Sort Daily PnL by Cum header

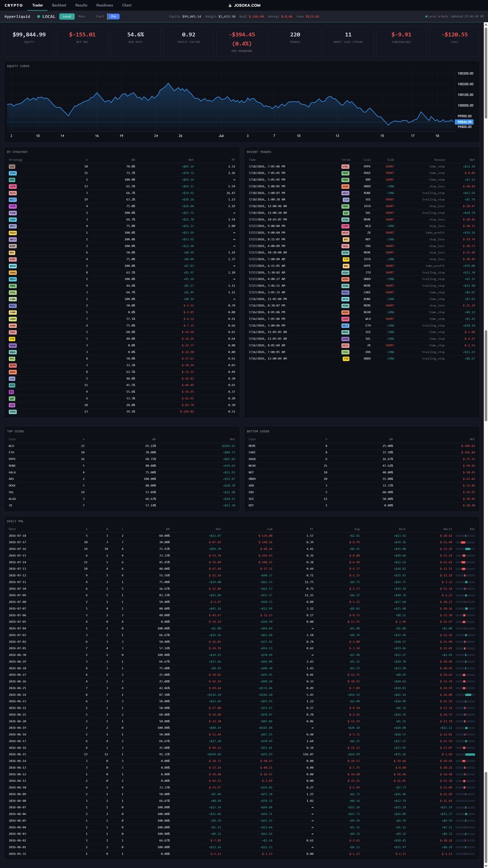(270, 529)
